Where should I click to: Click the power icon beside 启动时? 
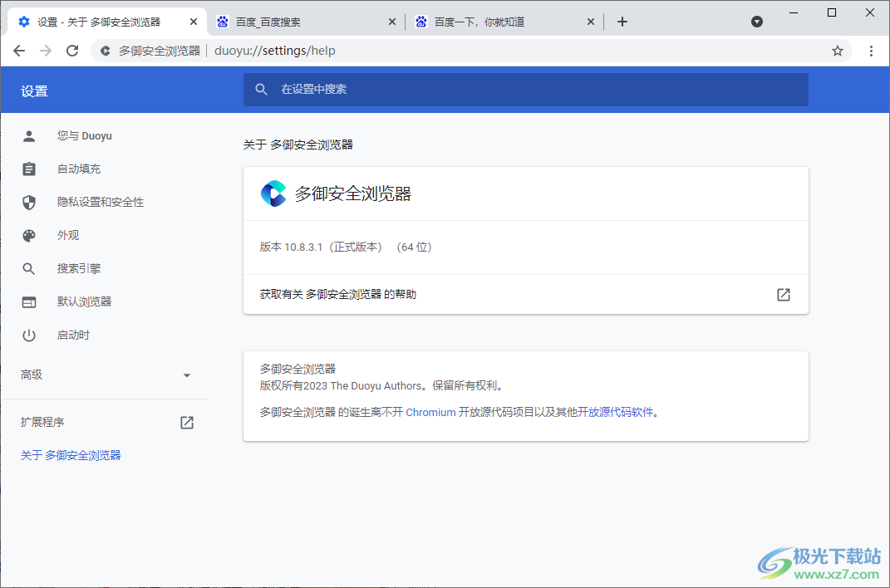pos(29,335)
